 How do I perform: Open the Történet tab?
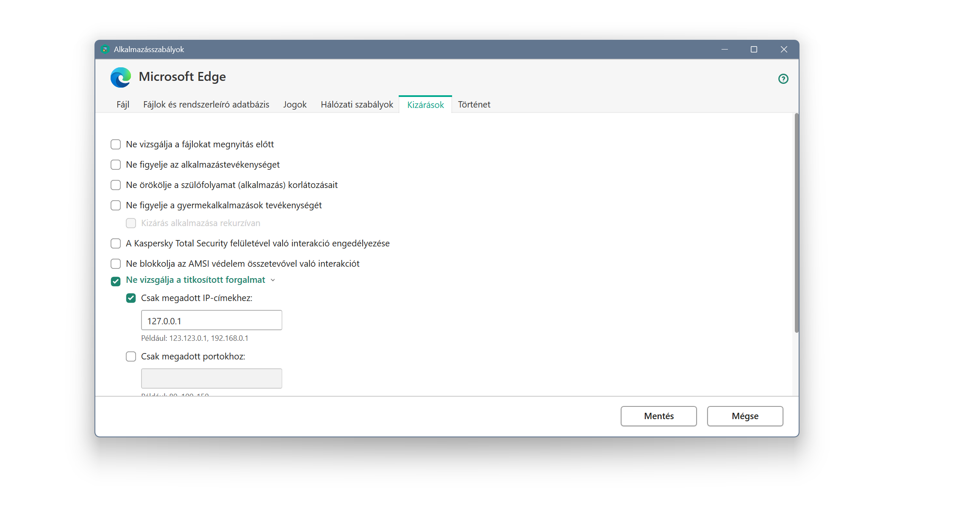[x=474, y=105]
